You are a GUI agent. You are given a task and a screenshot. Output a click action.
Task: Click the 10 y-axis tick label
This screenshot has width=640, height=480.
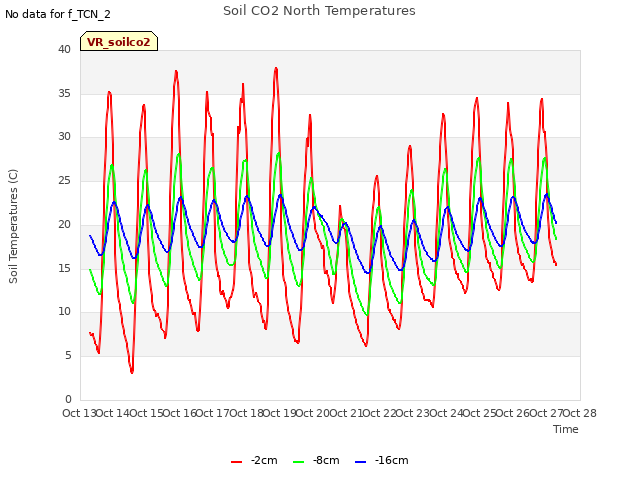64,312
